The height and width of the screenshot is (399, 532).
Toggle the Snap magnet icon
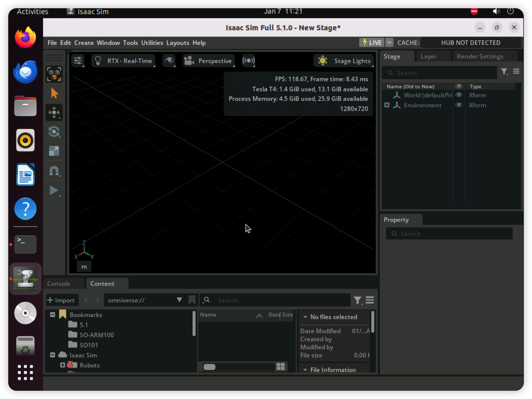point(54,171)
